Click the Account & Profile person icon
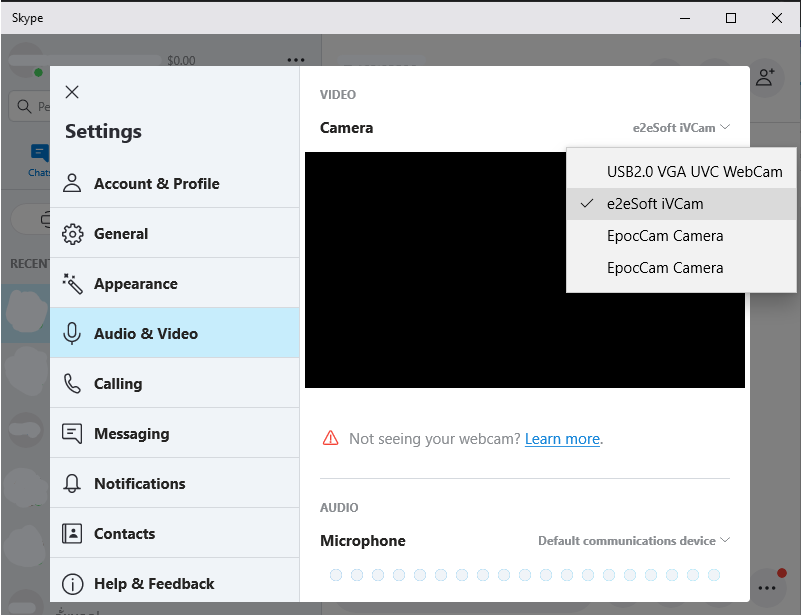The image size is (801, 615). [x=72, y=184]
